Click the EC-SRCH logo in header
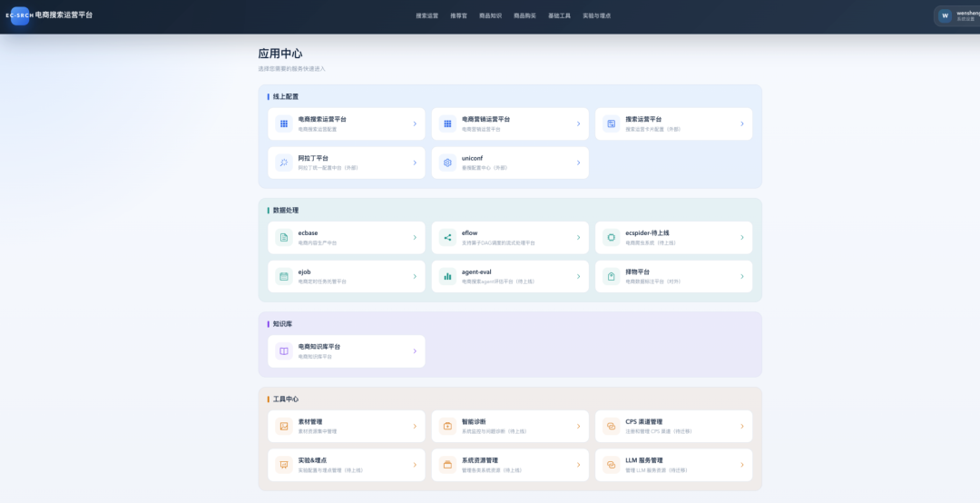The width and height of the screenshot is (980, 503). pos(19,15)
